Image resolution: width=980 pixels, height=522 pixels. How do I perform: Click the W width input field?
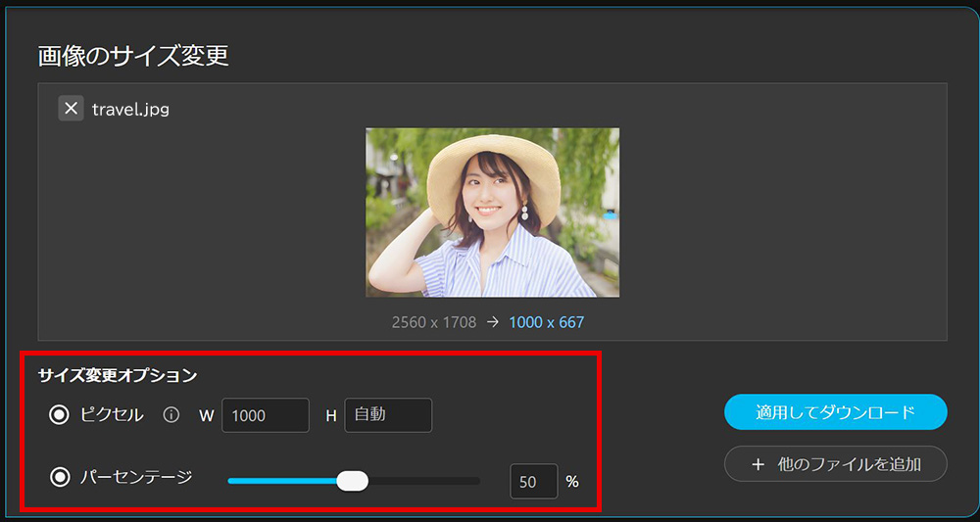tap(266, 415)
